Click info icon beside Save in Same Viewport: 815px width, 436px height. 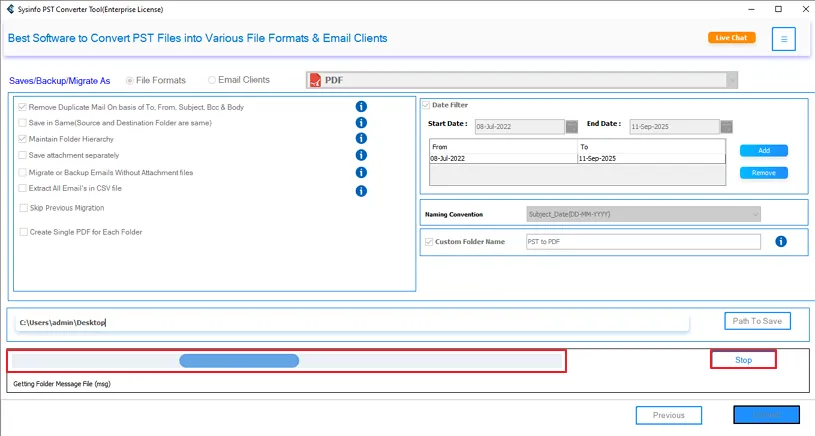[361, 123]
